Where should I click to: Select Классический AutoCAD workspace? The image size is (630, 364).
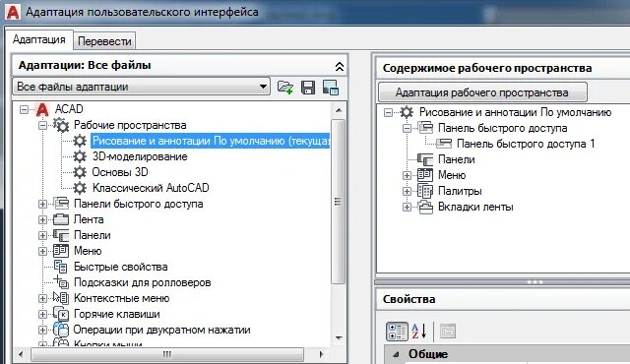pyautogui.click(x=151, y=188)
